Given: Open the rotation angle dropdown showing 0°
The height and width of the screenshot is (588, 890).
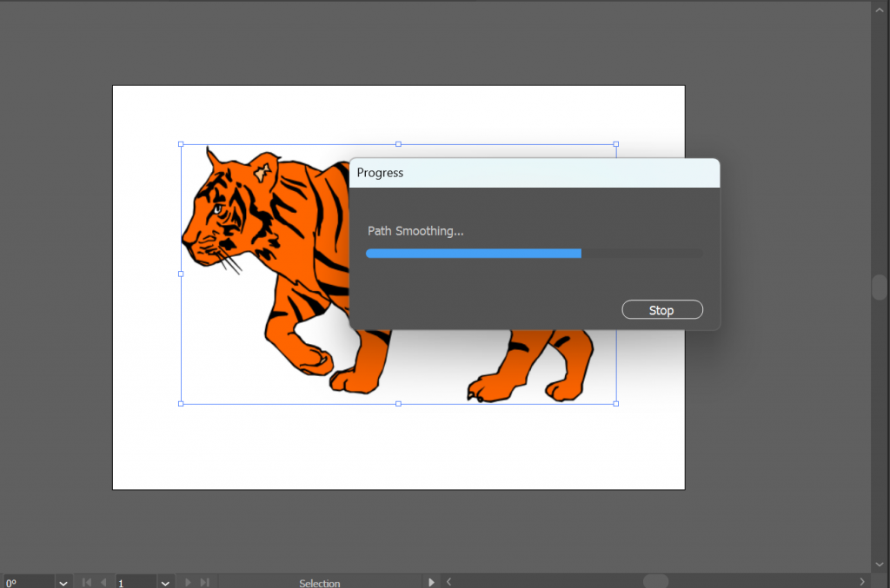Looking at the screenshot, I should 62,582.
